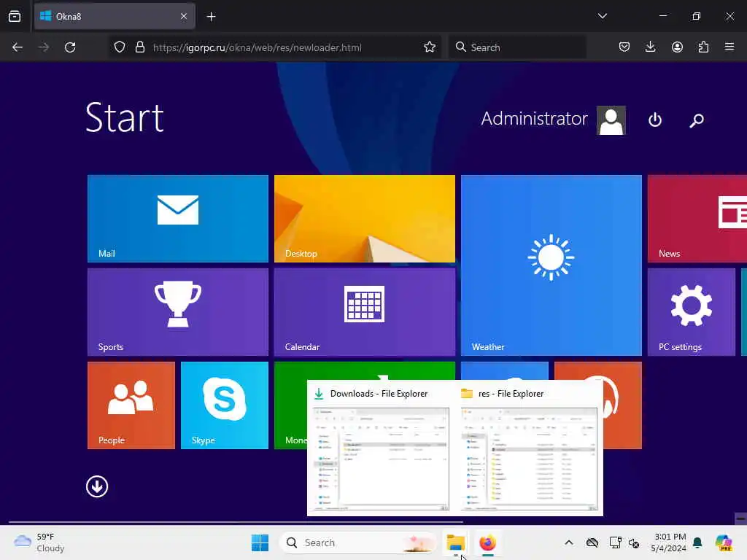The width and height of the screenshot is (747, 560).
Task: Open the PC settings tile
Action: click(x=692, y=312)
